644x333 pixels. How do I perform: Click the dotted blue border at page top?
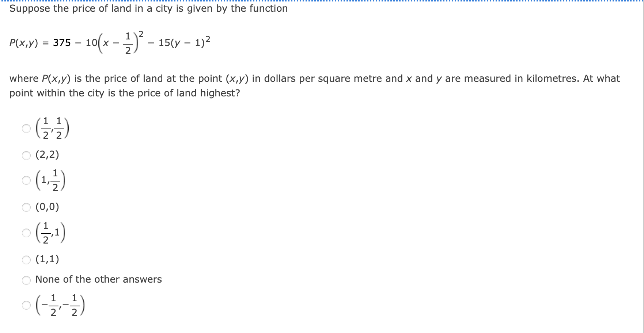pyautogui.click(x=322, y=1)
